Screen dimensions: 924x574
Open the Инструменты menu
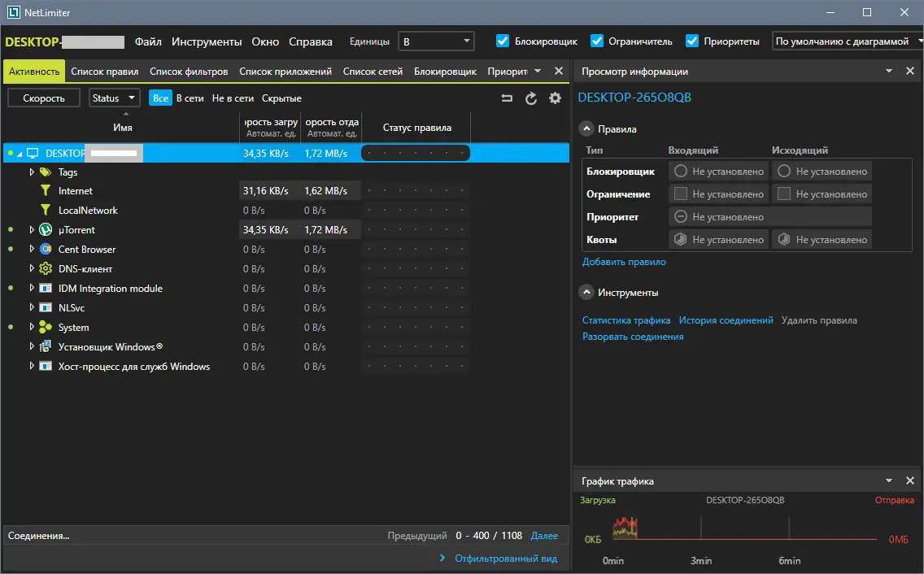207,41
